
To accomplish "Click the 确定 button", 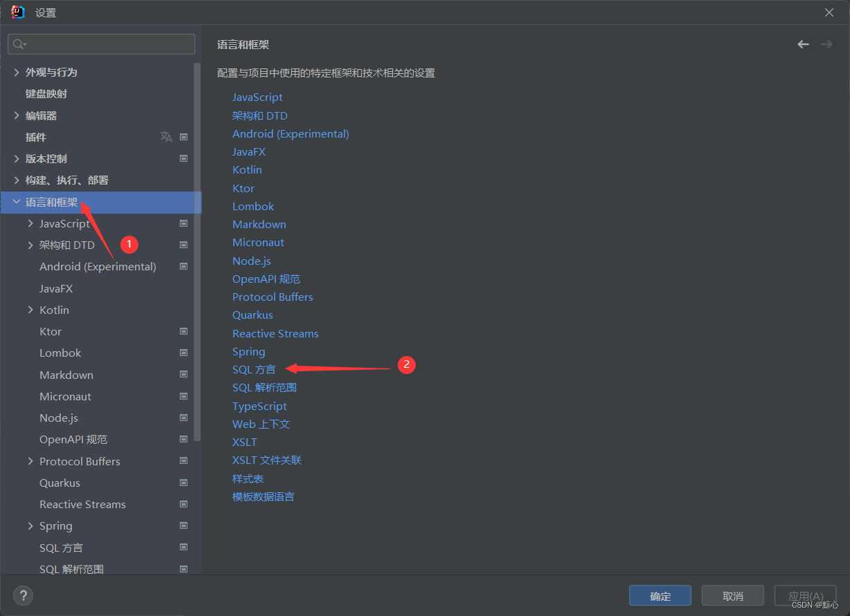I will (660, 595).
